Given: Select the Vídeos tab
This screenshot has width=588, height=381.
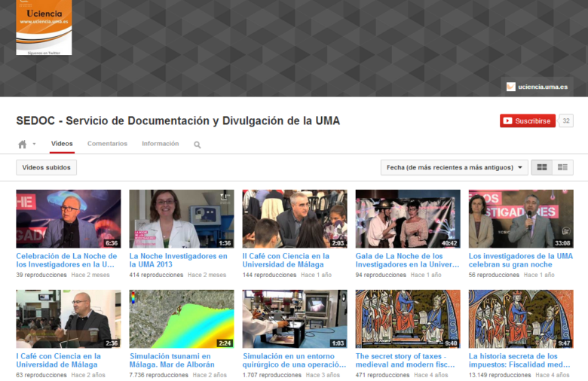Looking at the screenshot, I should pyautogui.click(x=62, y=144).
